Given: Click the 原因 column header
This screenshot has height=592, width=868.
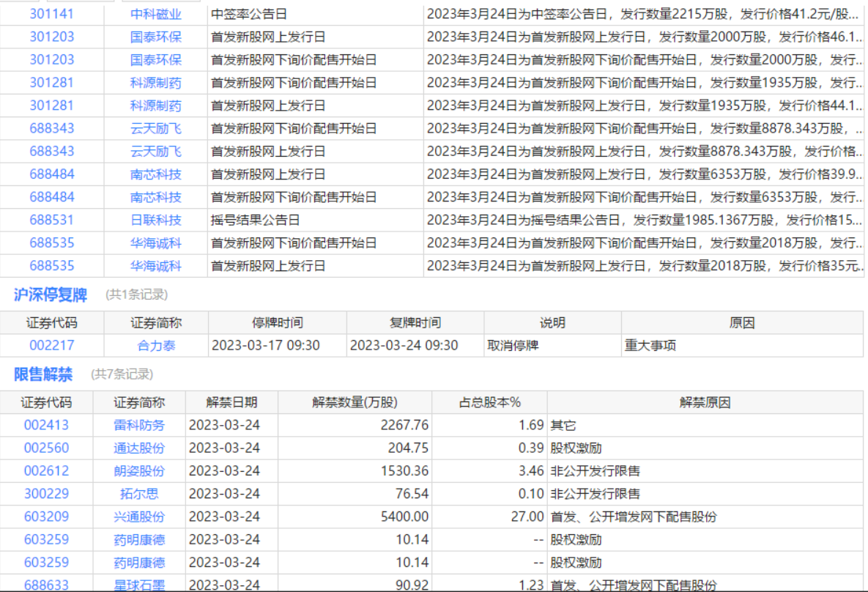Looking at the screenshot, I should 742,323.
